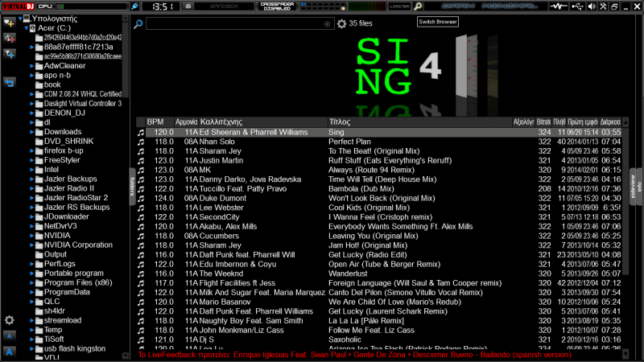The image size is (644, 362).
Task: Toggle the Limiter indicator in top bar
Action: click(399, 6)
